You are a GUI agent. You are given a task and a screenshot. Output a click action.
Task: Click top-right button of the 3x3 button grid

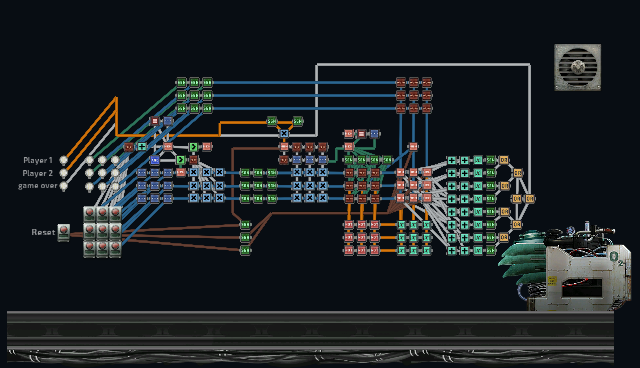(x=115, y=214)
